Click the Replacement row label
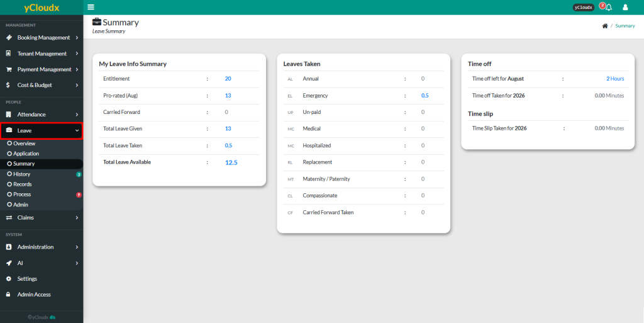This screenshot has width=644, height=323. 318,162
